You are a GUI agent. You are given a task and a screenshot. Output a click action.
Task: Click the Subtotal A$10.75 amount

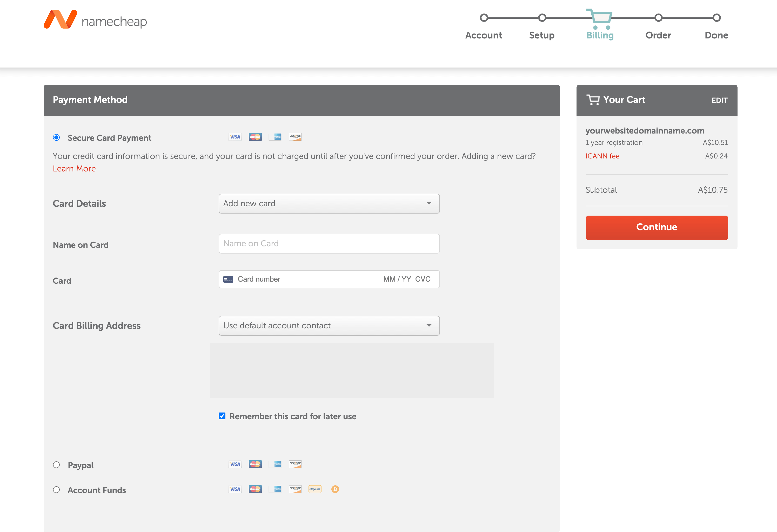pyautogui.click(x=713, y=190)
